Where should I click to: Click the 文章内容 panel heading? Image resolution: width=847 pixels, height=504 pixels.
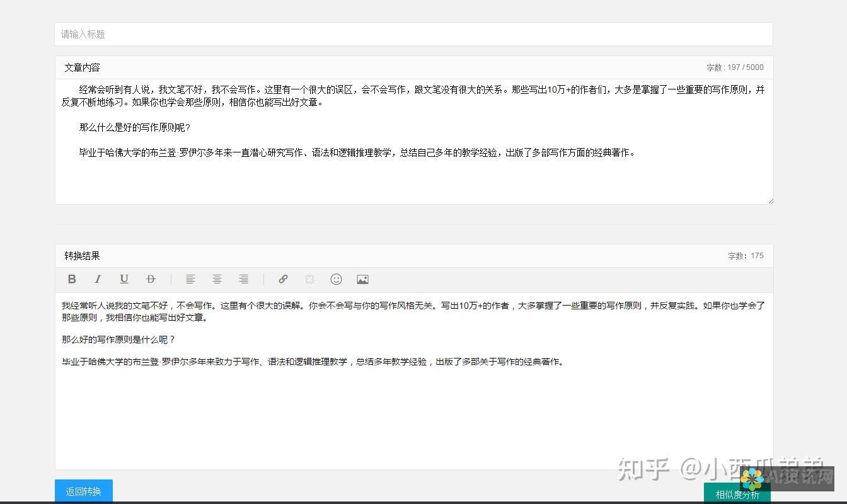[x=82, y=67]
